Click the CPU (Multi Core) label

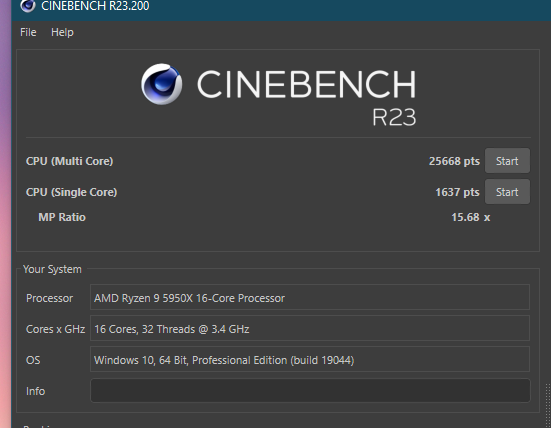point(70,161)
